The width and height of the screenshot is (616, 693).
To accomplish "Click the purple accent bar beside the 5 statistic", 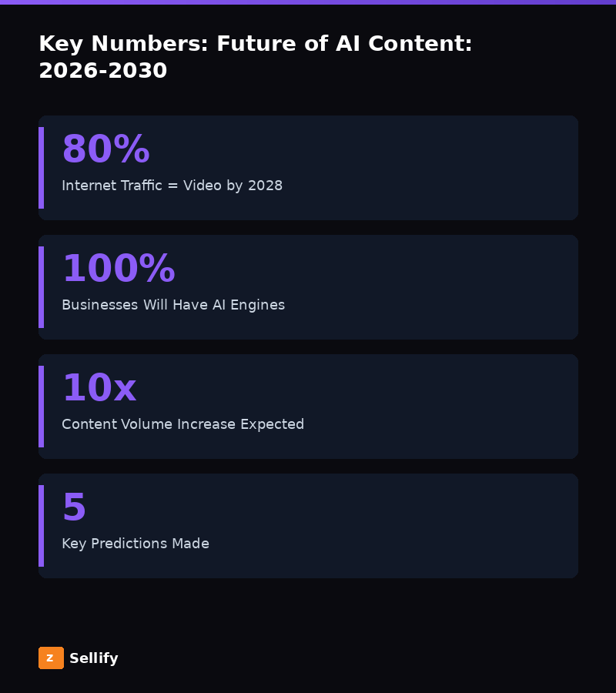I will (41, 526).
